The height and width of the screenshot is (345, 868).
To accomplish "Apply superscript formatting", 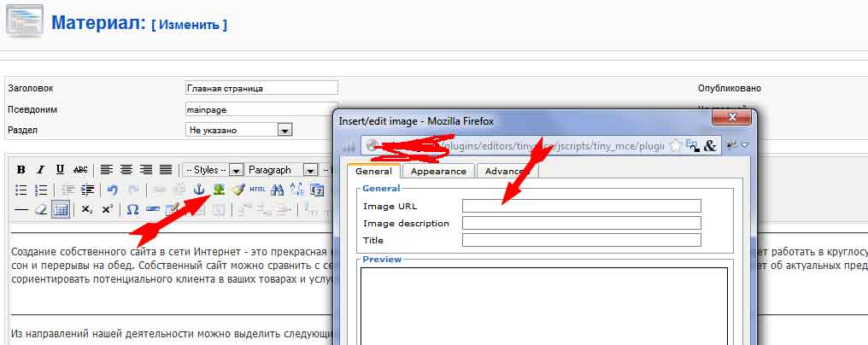I will pos(108,209).
